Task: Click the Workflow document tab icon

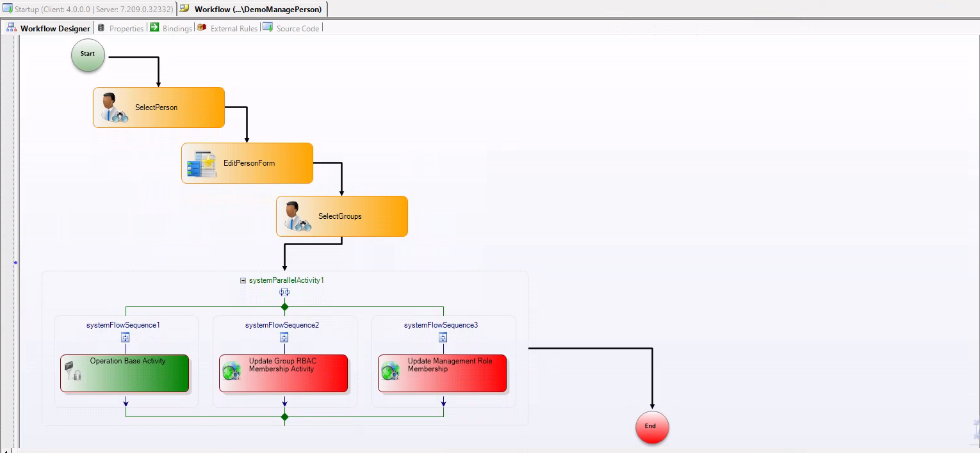Action: click(x=184, y=9)
